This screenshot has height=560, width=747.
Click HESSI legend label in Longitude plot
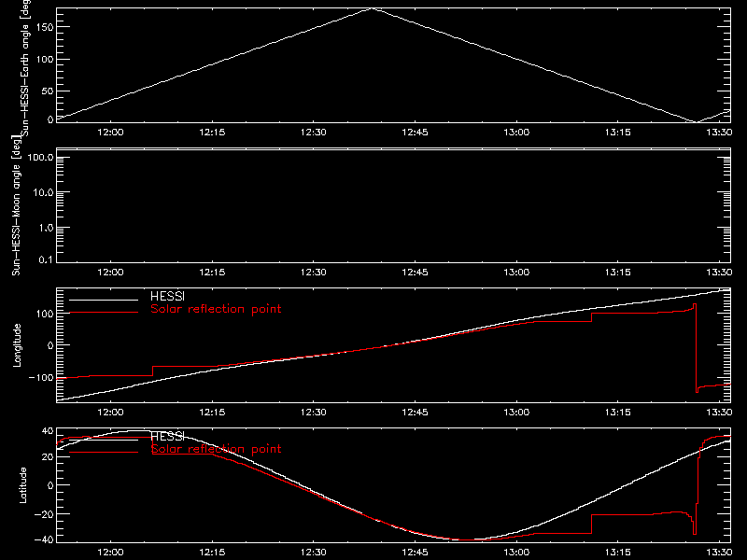click(167, 296)
